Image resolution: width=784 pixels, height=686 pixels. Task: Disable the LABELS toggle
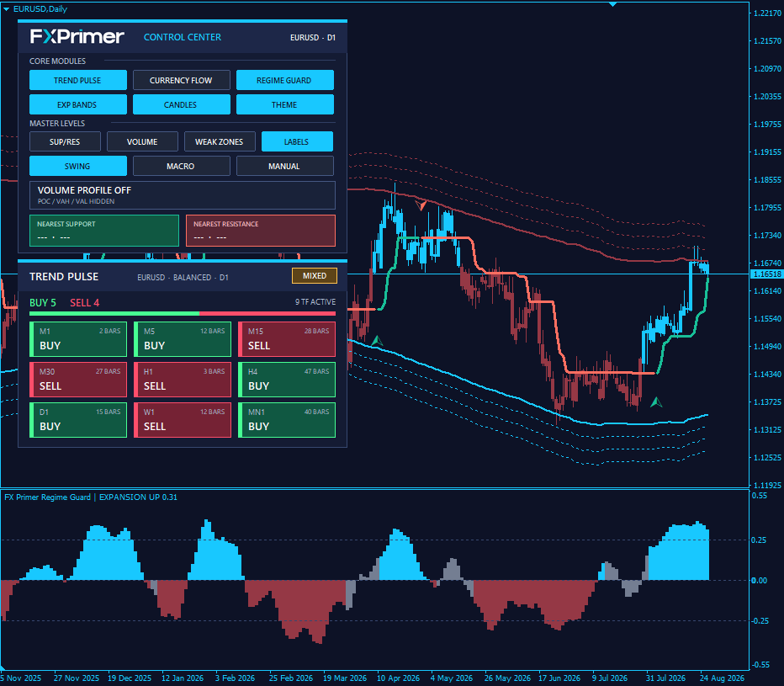(x=297, y=141)
